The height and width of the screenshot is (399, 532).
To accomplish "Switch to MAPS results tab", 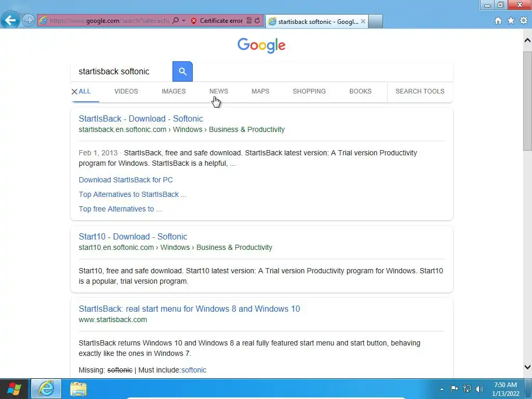I will [260, 91].
